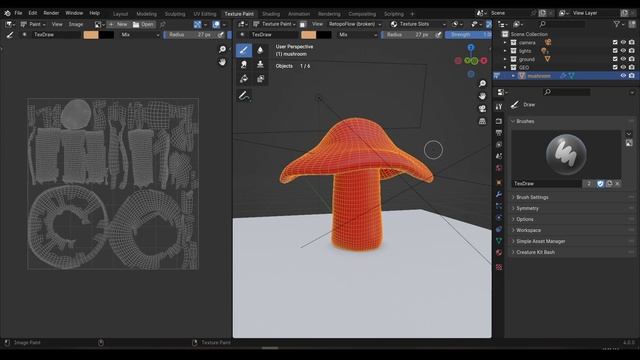Select the Smear tool in viewport toolbar

pos(244,64)
